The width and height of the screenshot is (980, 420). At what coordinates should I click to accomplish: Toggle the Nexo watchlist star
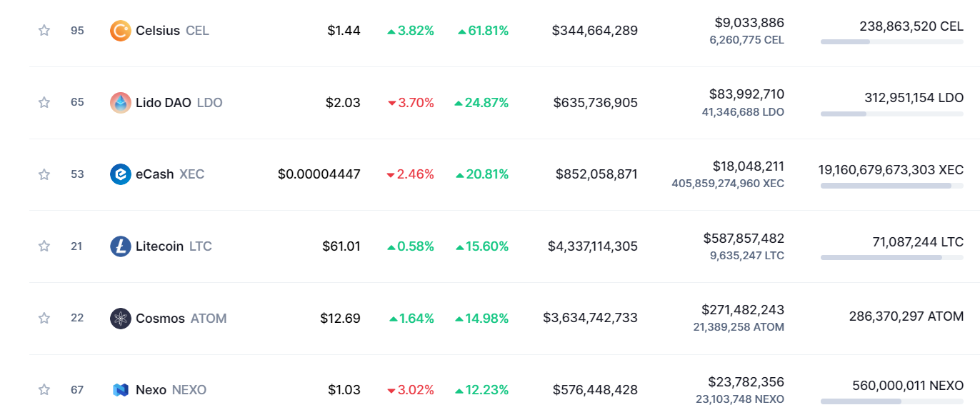click(44, 390)
